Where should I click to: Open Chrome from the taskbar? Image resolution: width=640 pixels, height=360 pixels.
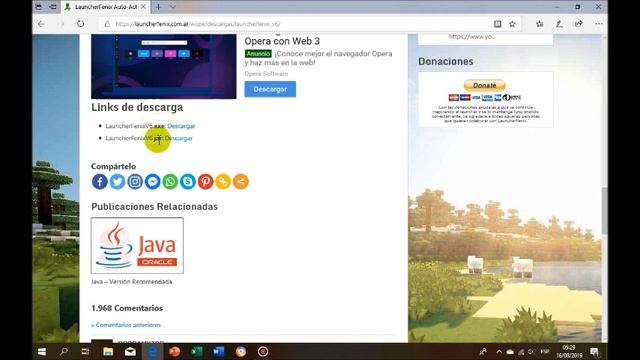click(x=241, y=351)
